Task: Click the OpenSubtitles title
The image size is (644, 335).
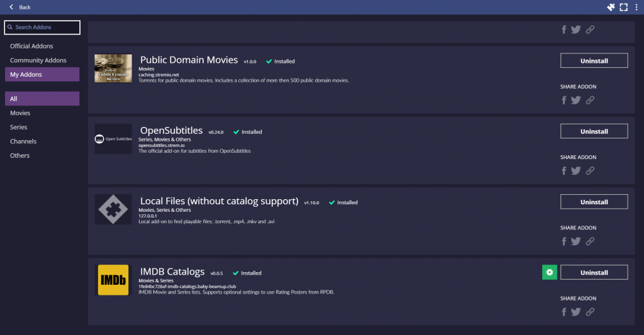Action: [x=171, y=131]
